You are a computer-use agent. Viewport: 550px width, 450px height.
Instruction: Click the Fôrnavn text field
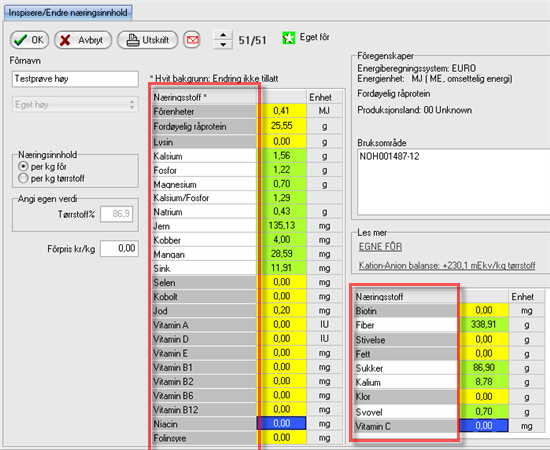click(75, 79)
